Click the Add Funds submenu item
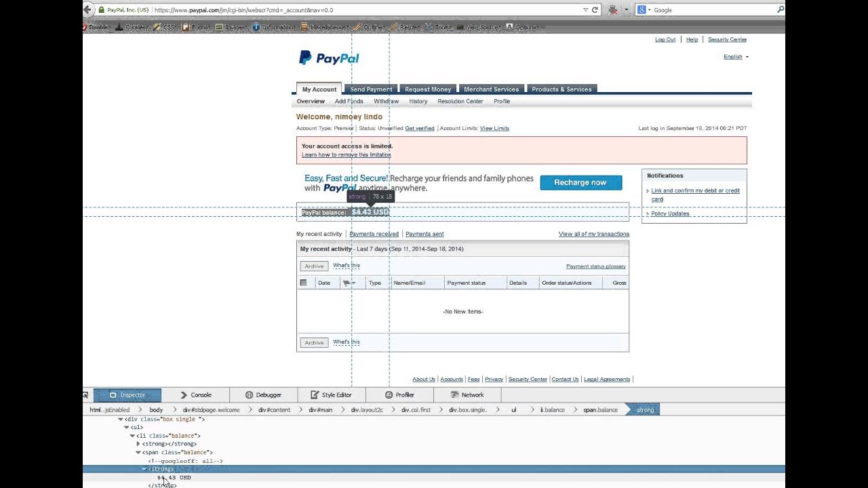 [x=349, y=102]
